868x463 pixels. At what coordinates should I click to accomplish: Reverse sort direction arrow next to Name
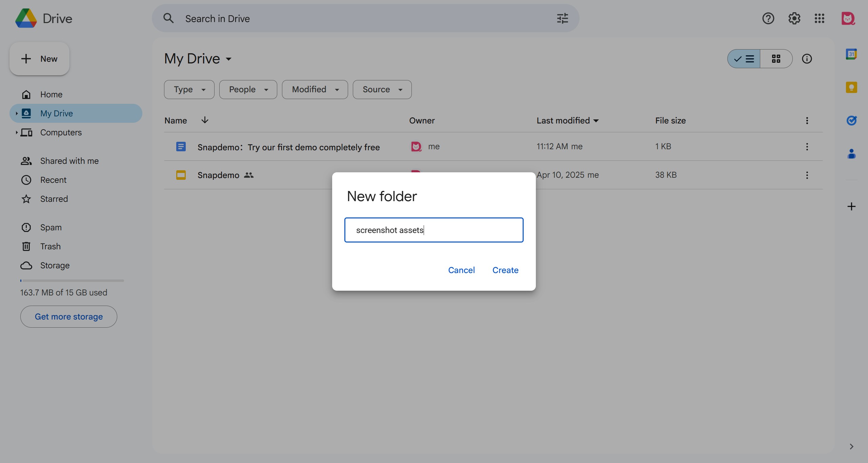205,120
